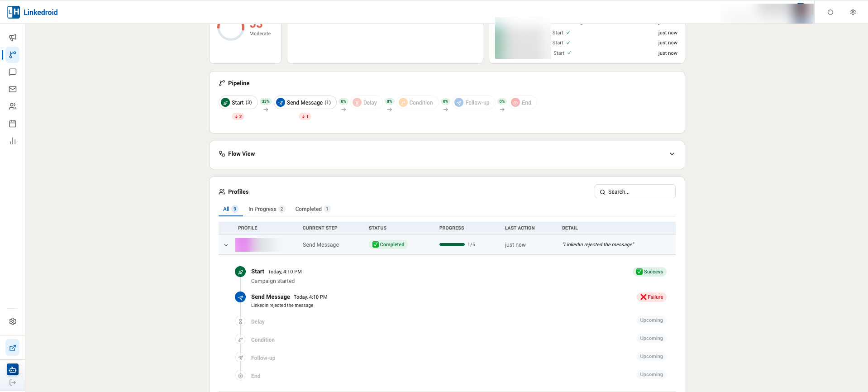868x392 pixels.
Task: Click the LAST ACTION column header
Action: (520, 228)
